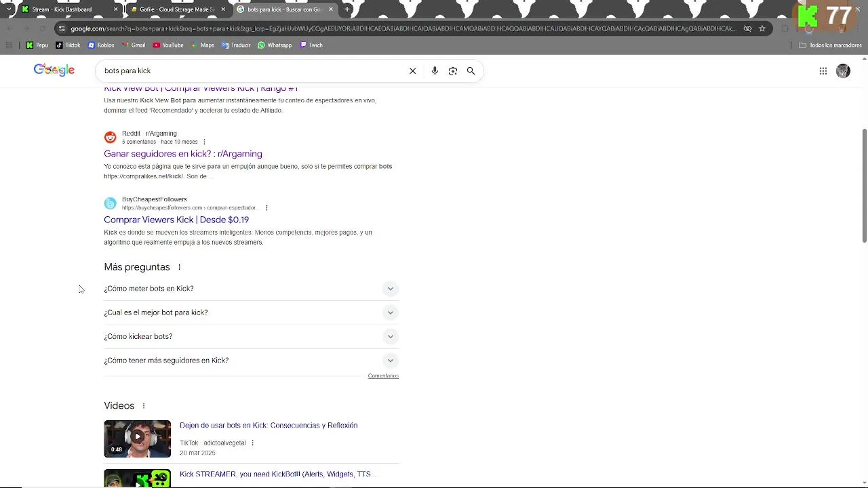Image resolution: width=868 pixels, height=488 pixels.
Task: Expand ¿Cómo kickear bots? question
Action: pos(251,336)
